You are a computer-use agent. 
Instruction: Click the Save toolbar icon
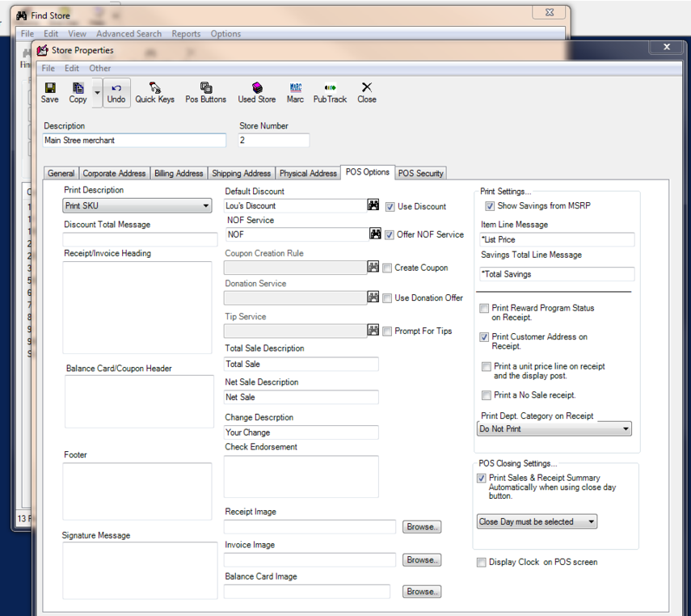pyautogui.click(x=50, y=93)
